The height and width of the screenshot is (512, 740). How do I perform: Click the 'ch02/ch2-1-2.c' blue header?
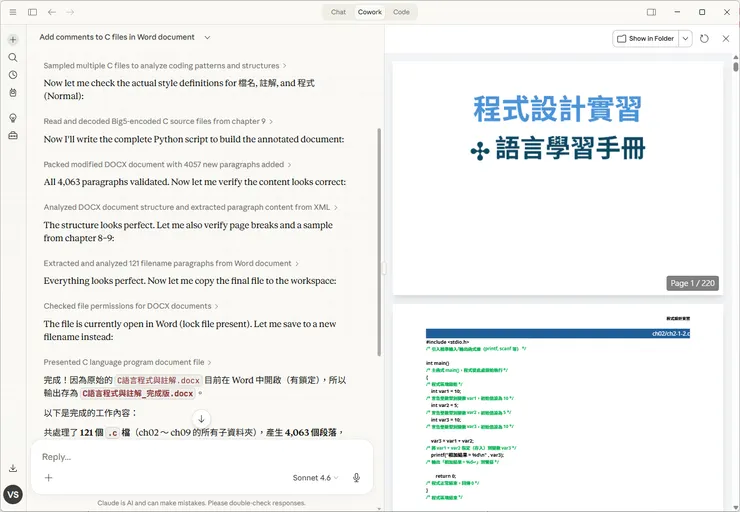558,334
